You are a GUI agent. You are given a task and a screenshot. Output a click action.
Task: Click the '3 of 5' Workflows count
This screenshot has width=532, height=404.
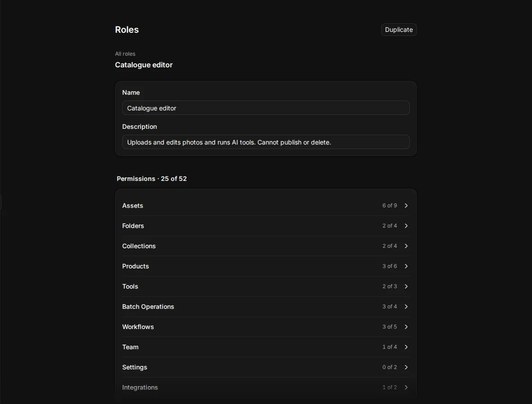pyautogui.click(x=390, y=327)
